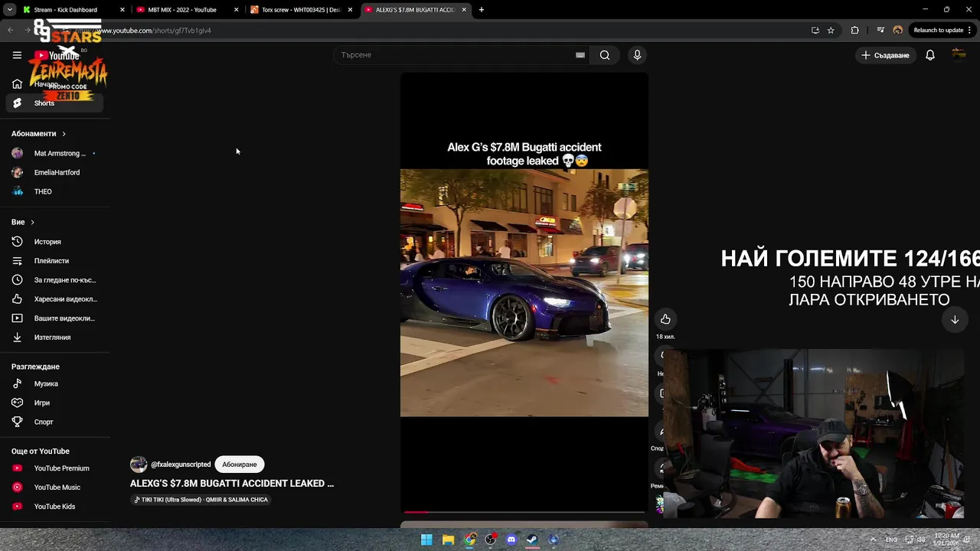Open a new Chrome tab
Image resolution: width=980 pixels, height=551 pixels.
tap(482, 10)
